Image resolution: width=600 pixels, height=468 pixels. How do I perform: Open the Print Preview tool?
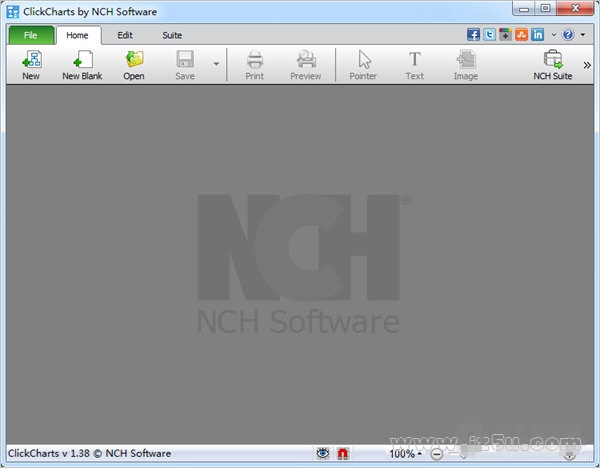(305, 65)
